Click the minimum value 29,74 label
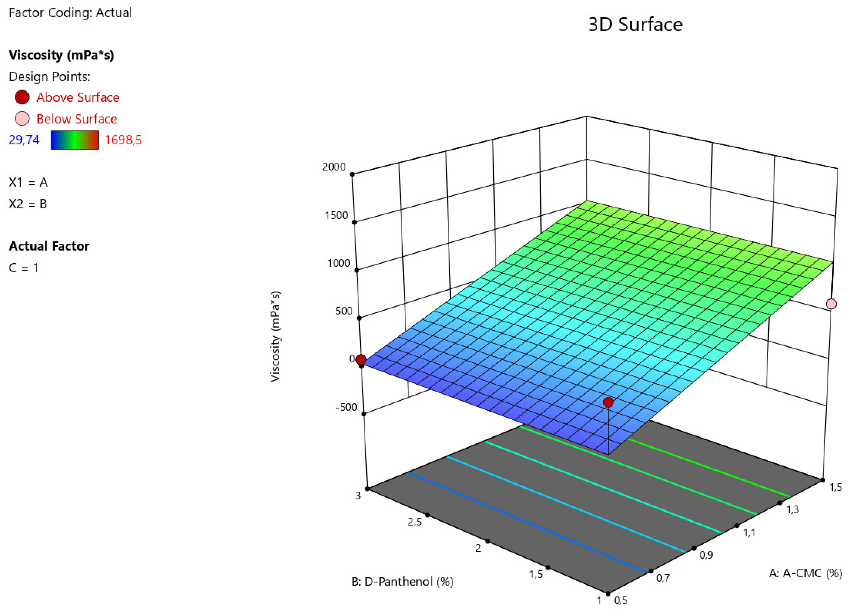 [x=24, y=140]
